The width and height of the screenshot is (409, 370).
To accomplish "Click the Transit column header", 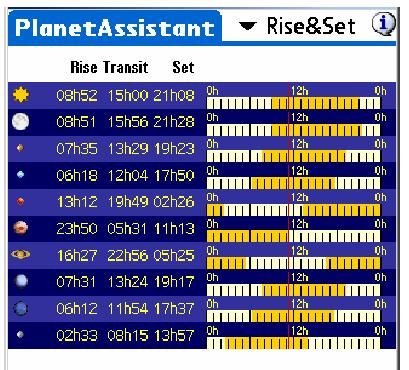I will [x=125, y=67].
